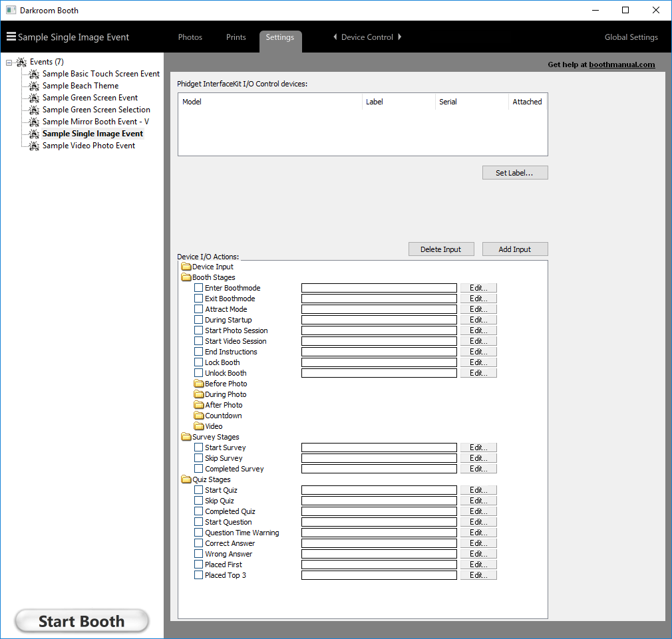Click the Label column header
Viewport: 672px width, 639px height.
(399, 102)
